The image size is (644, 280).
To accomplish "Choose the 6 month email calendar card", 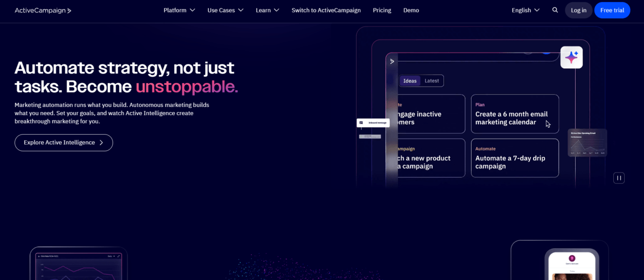I will tap(515, 114).
